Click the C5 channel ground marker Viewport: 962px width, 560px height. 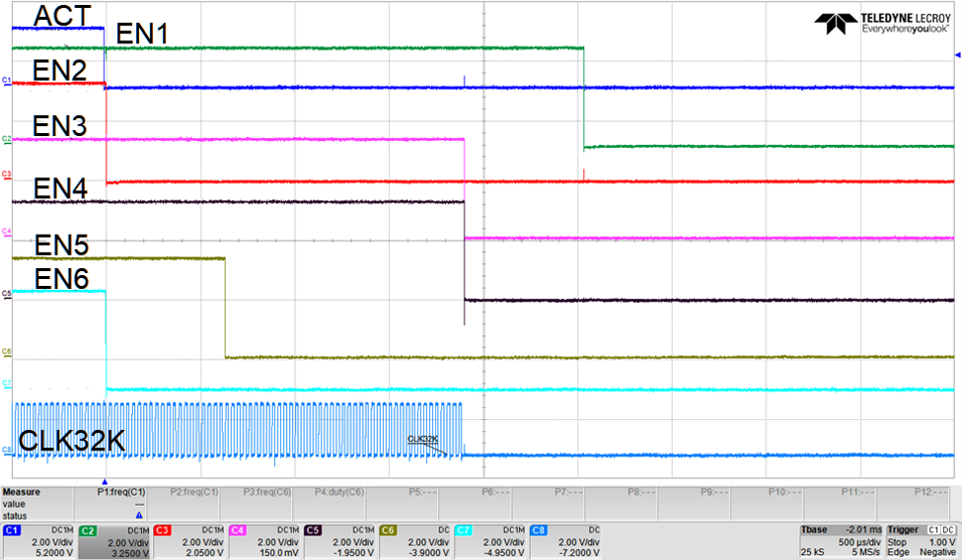pyautogui.click(x=6, y=294)
